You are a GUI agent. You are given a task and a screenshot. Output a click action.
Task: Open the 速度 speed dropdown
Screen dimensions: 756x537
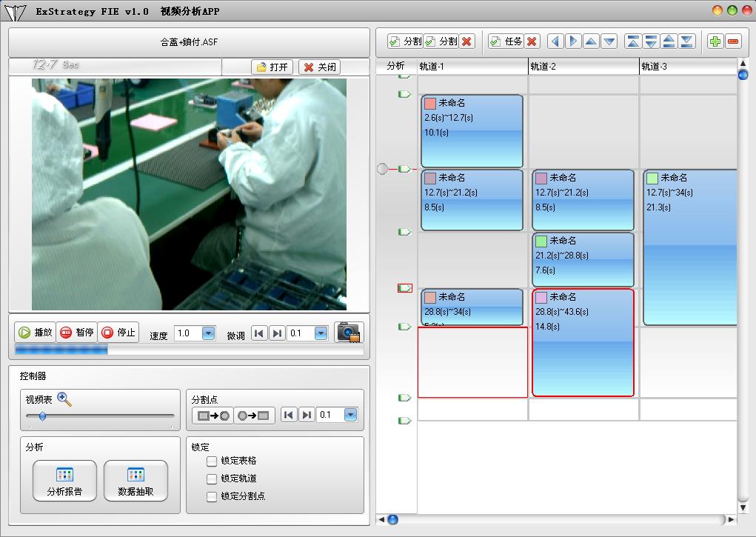[x=208, y=333]
